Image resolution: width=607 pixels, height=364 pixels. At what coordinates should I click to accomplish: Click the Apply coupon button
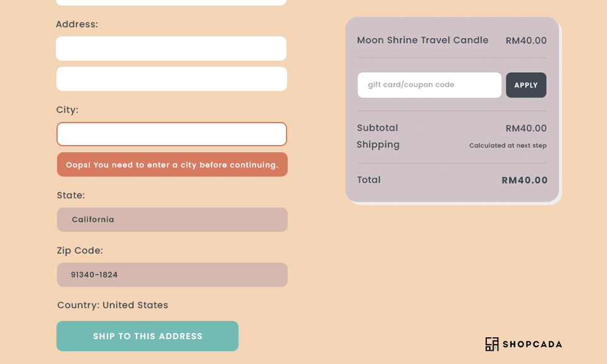[526, 85]
